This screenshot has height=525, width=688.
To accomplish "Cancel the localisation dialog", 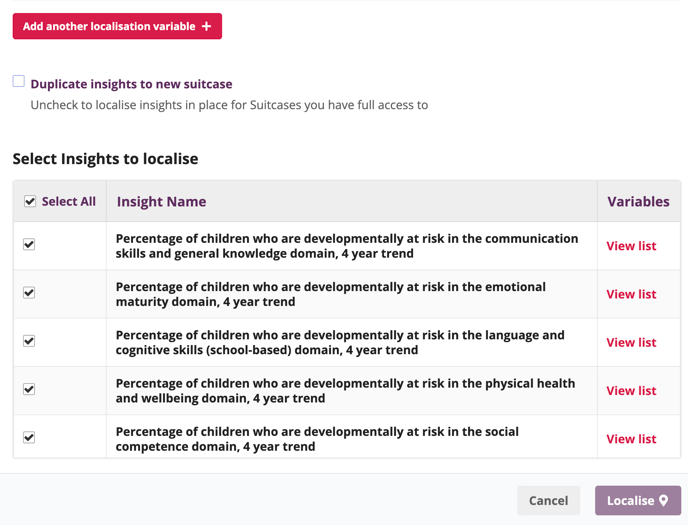I will (548, 500).
